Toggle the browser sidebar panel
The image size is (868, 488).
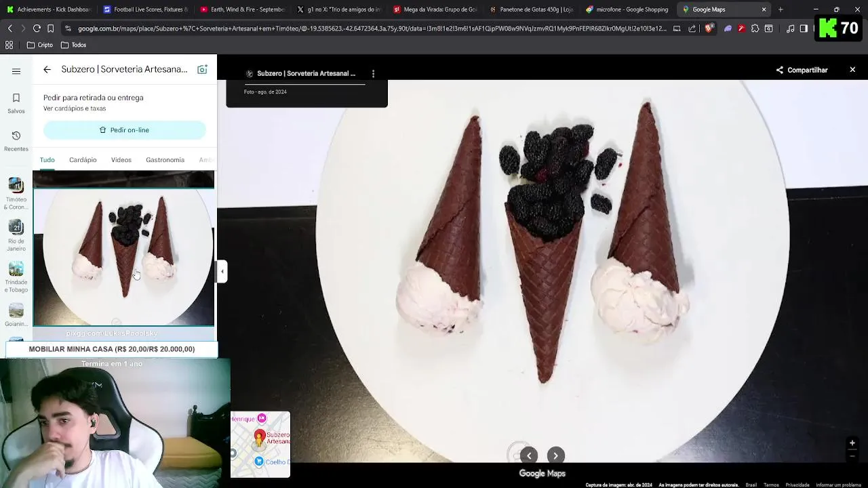point(804,28)
